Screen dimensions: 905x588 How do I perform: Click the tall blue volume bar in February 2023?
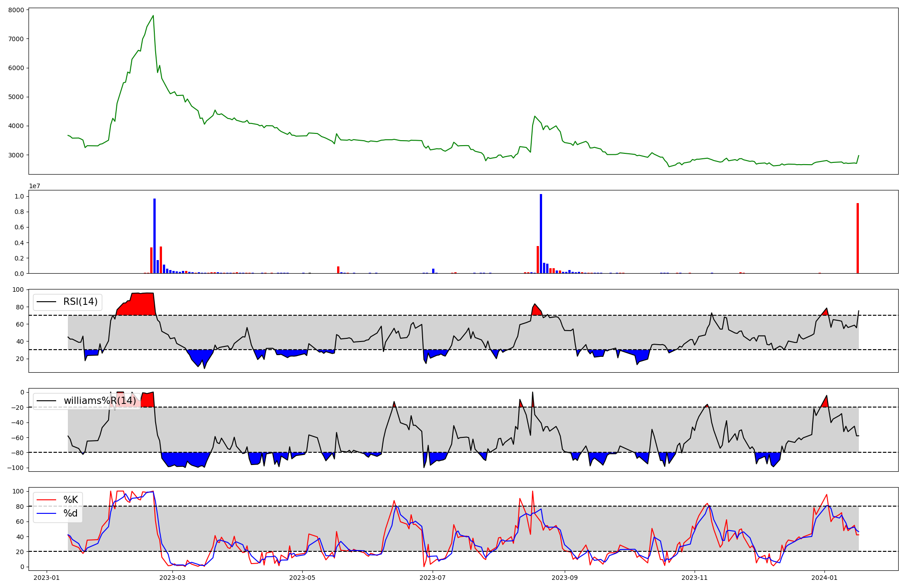coord(154,236)
